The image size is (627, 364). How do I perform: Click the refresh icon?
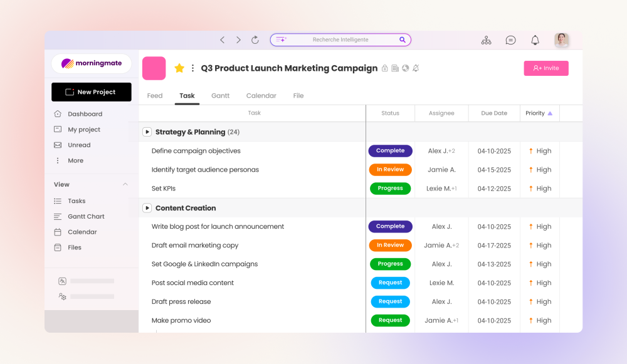pyautogui.click(x=255, y=39)
